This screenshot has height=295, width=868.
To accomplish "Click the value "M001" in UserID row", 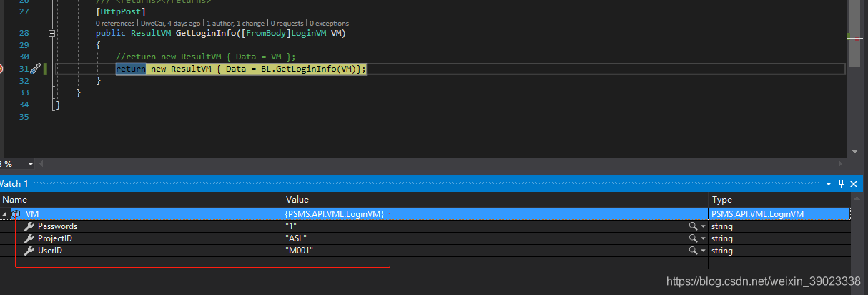I will point(300,251).
